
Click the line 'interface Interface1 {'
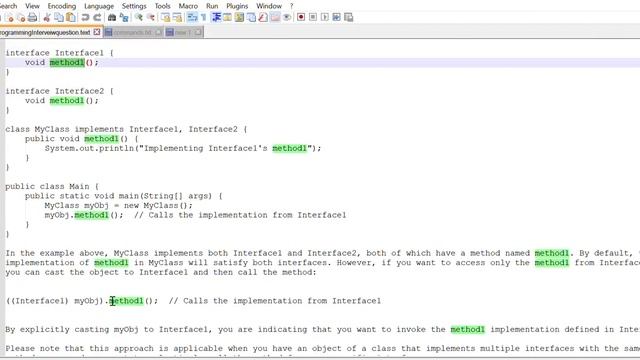pyautogui.click(x=60, y=53)
